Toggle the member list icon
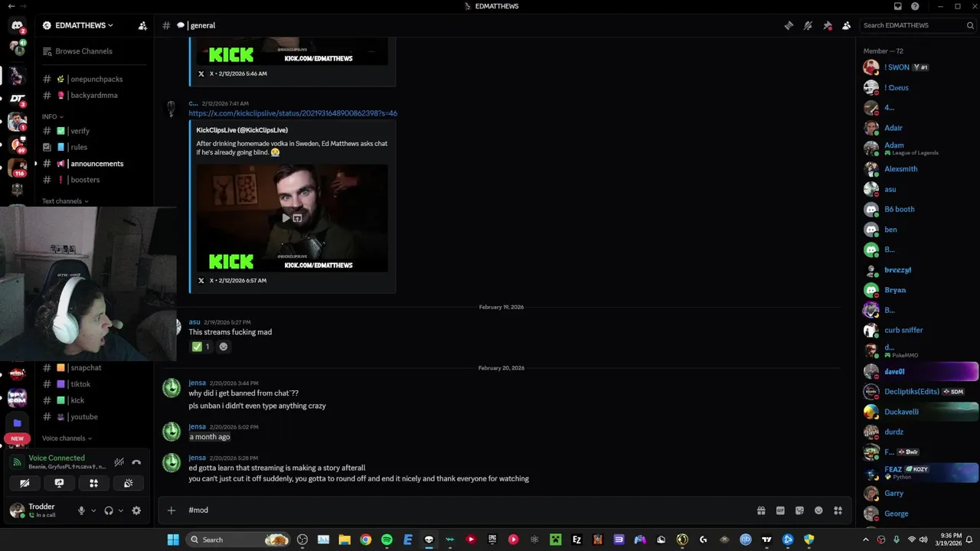This screenshot has height=551, width=980. tap(846, 25)
